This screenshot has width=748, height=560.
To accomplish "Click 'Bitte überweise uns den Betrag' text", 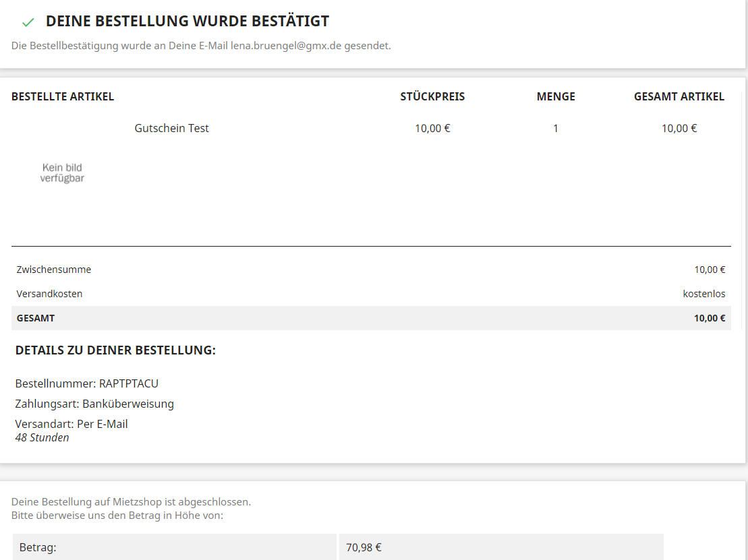I will pyautogui.click(x=117, y=516).
